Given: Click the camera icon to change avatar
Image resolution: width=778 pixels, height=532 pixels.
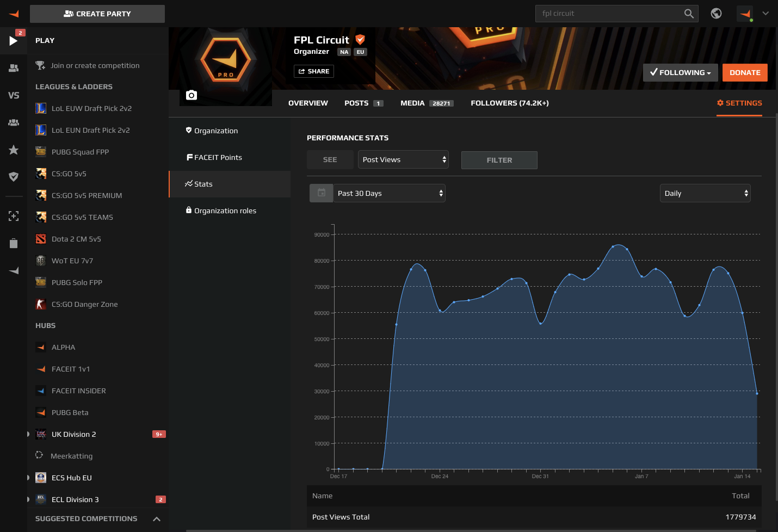Looking at the screenshot, I should tap(192, 95).
